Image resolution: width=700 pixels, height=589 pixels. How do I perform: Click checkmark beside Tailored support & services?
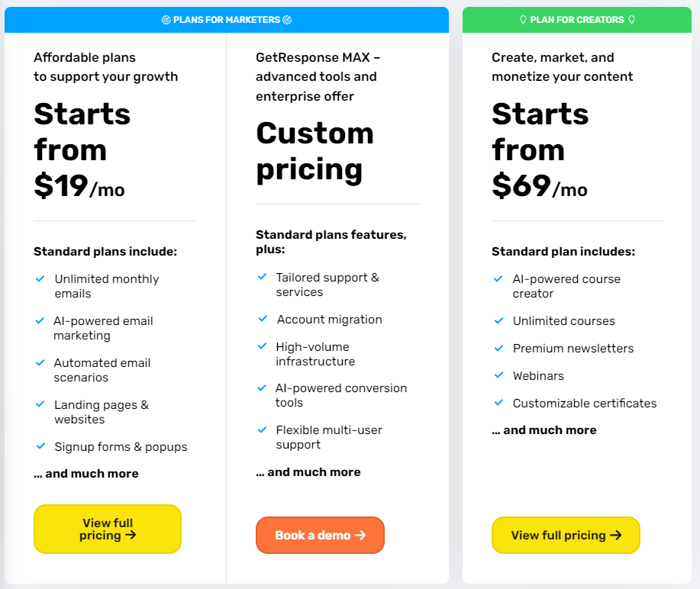click(262, 277)
